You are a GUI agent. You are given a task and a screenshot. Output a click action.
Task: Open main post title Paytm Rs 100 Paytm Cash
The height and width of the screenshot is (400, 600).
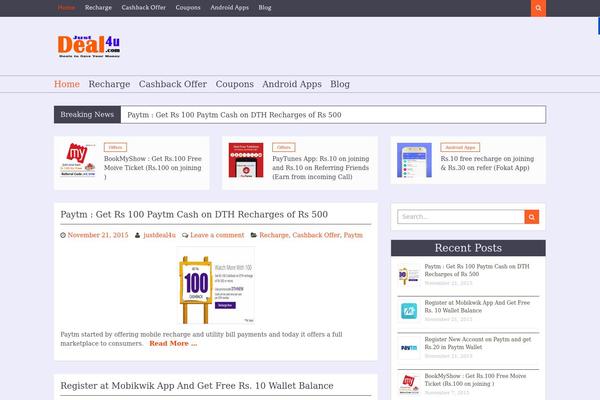pyautogui.click(x=194, y=214)
